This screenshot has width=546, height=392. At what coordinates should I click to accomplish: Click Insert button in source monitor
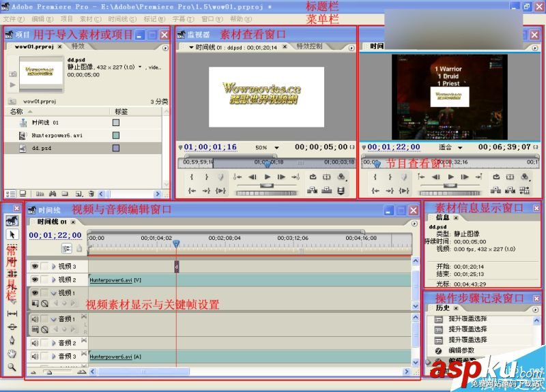312,190
